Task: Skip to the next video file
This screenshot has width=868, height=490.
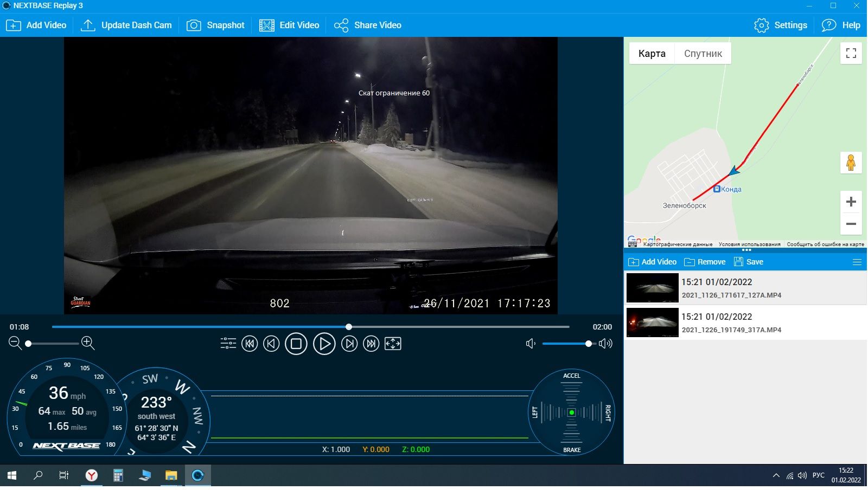Action: [371, 344]
